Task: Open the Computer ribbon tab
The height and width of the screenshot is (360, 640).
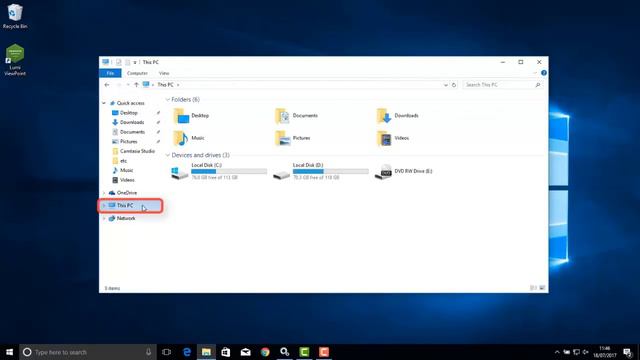Action: click(x=137, y=73)
